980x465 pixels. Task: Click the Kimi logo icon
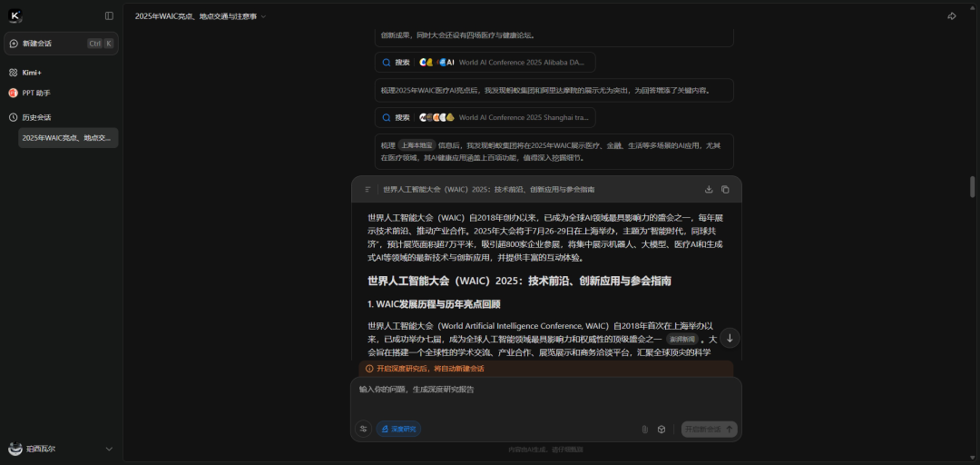(15, 15)
